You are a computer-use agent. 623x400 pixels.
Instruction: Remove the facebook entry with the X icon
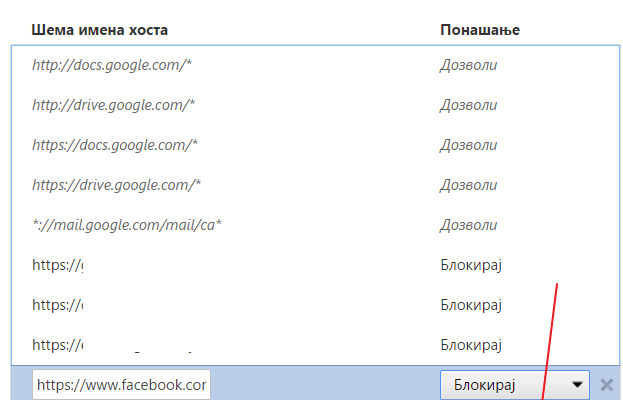tap(607, 385)
